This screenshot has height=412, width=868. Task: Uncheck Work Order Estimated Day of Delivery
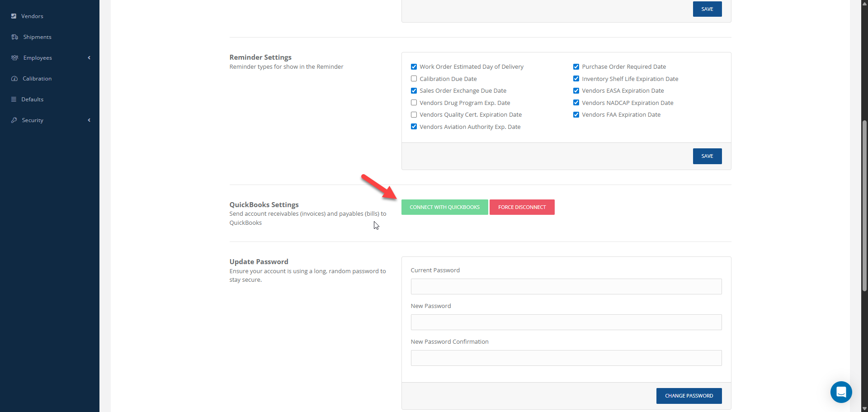click(414, 66)
